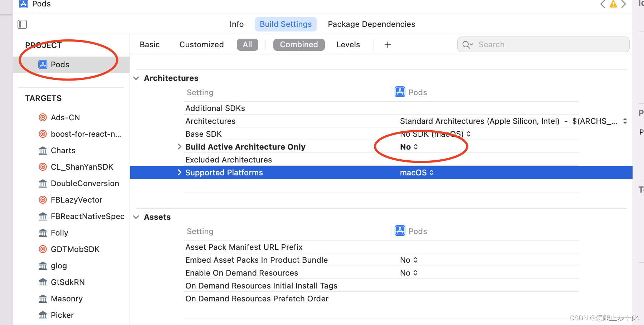
Task: Open the Architectures value dropdown
Action: coord(513,121)
